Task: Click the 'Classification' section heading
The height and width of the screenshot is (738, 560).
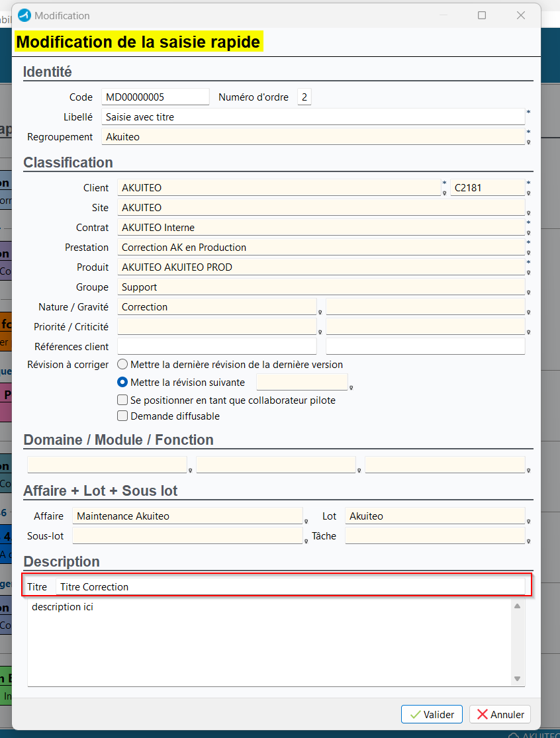Action: click(x=68, y=162)
